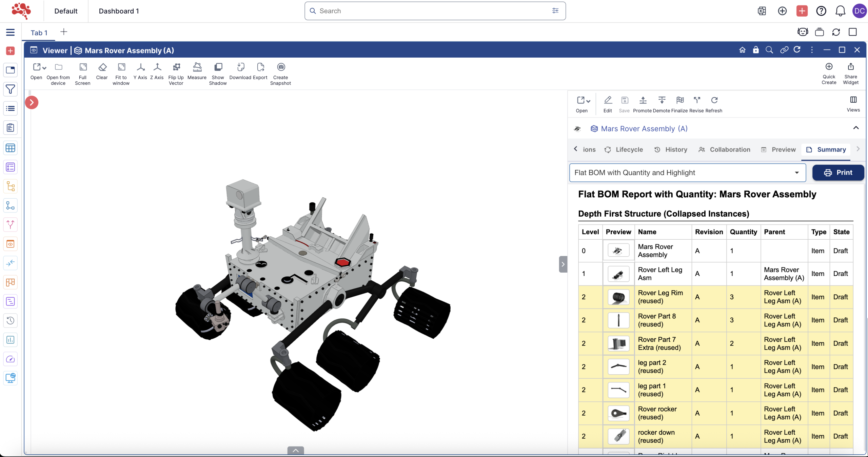Image resolution: width=868 pixels, height=457 pixels.
Task: Toggle the Show Shadow option
Action: (218, 67)
